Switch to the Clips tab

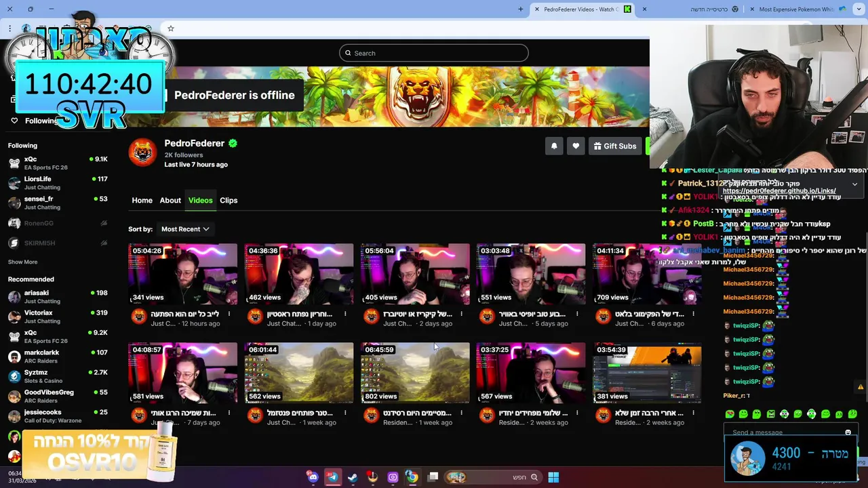click(229, 200)
